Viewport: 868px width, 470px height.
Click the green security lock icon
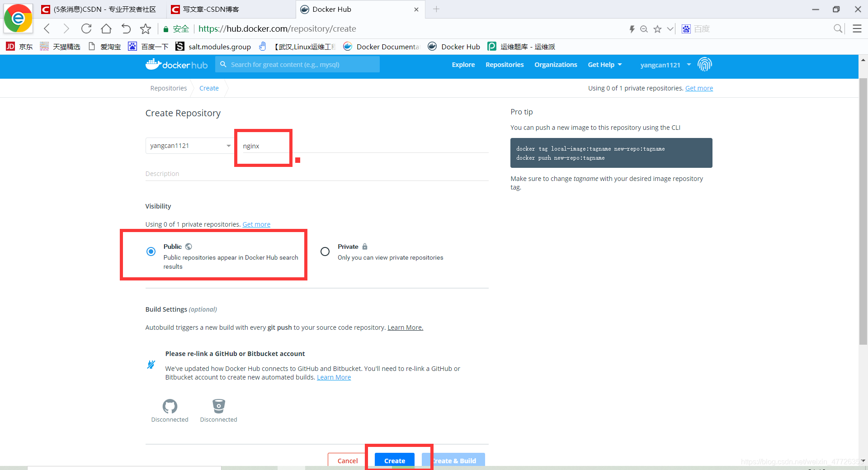click(x=166, y=29)
